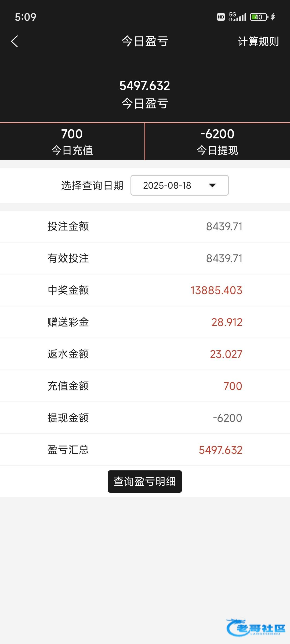Tap the 今日充值 700 panel
Image resolution: width=290 pixels, height=644 pixels.
point(72,142)
